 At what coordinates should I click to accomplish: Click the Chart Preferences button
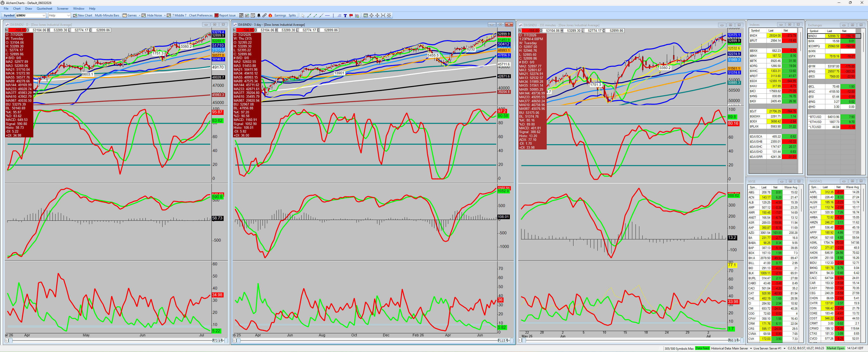tap(201, 15)
